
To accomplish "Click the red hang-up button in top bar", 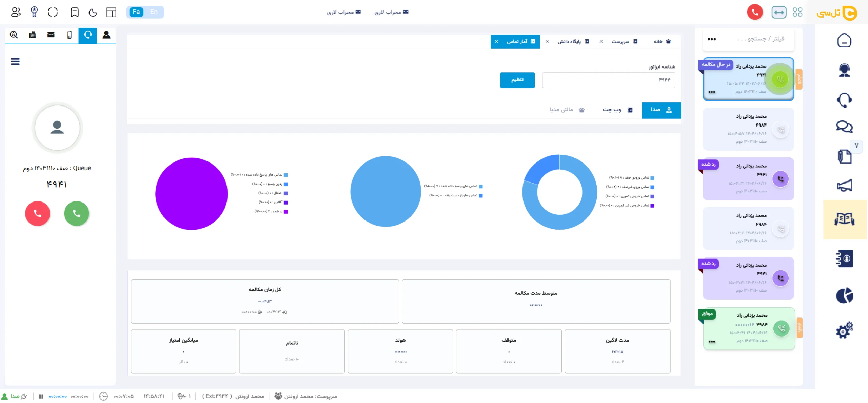I will [755, 13].
